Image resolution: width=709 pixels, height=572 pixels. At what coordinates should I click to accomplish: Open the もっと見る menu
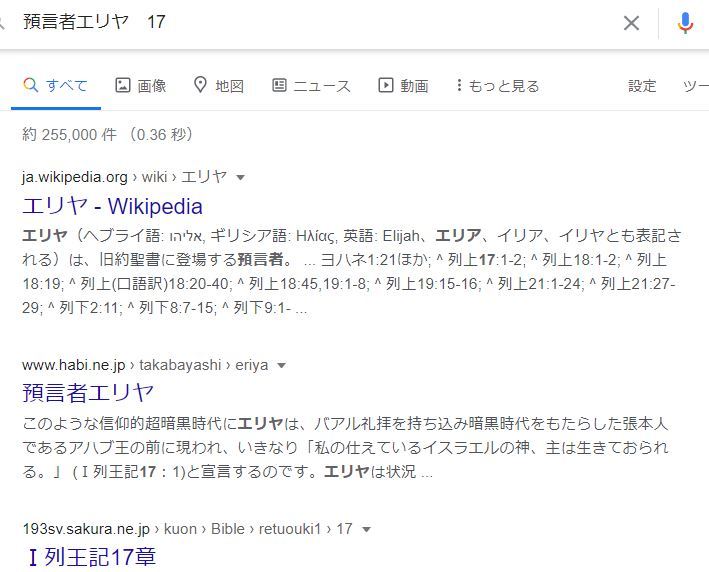click(498, 85)
